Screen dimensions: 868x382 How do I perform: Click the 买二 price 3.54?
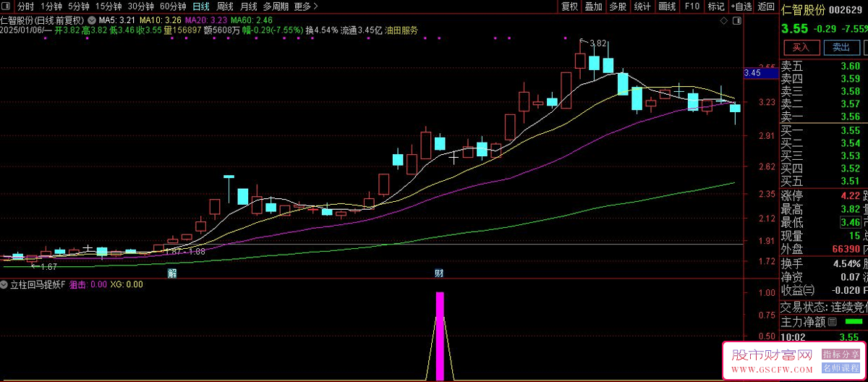tap(850, 143)
